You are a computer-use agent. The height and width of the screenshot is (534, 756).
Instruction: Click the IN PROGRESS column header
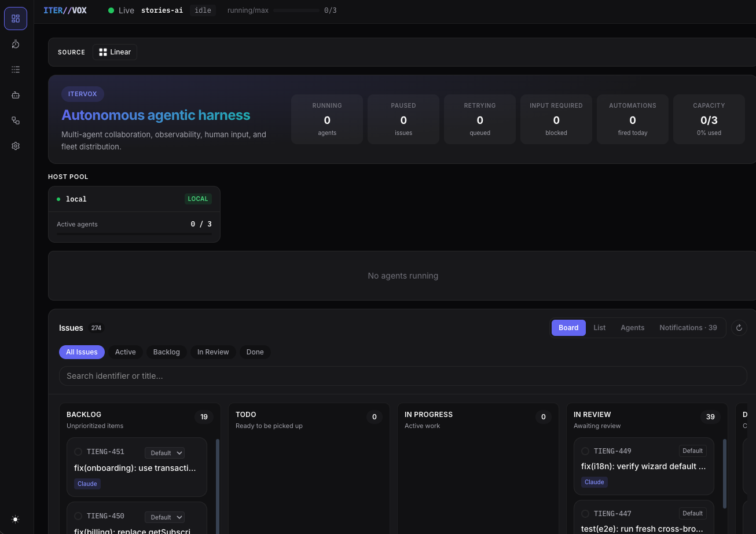pos(429,415)
